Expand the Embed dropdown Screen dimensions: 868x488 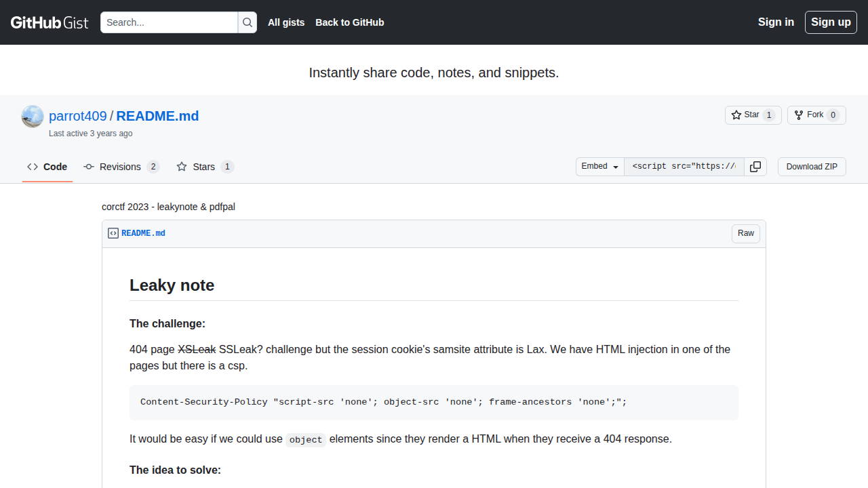(x=600, y=167)
